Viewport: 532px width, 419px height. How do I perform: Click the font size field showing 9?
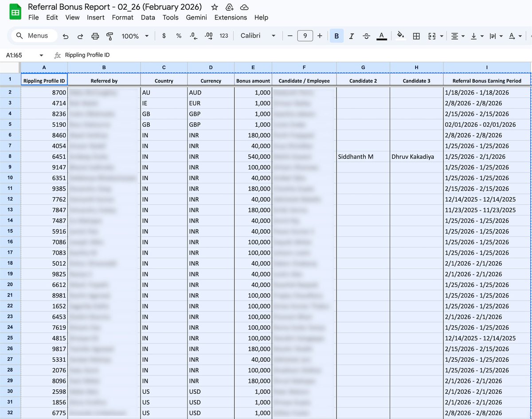click(x=305, y=36)
